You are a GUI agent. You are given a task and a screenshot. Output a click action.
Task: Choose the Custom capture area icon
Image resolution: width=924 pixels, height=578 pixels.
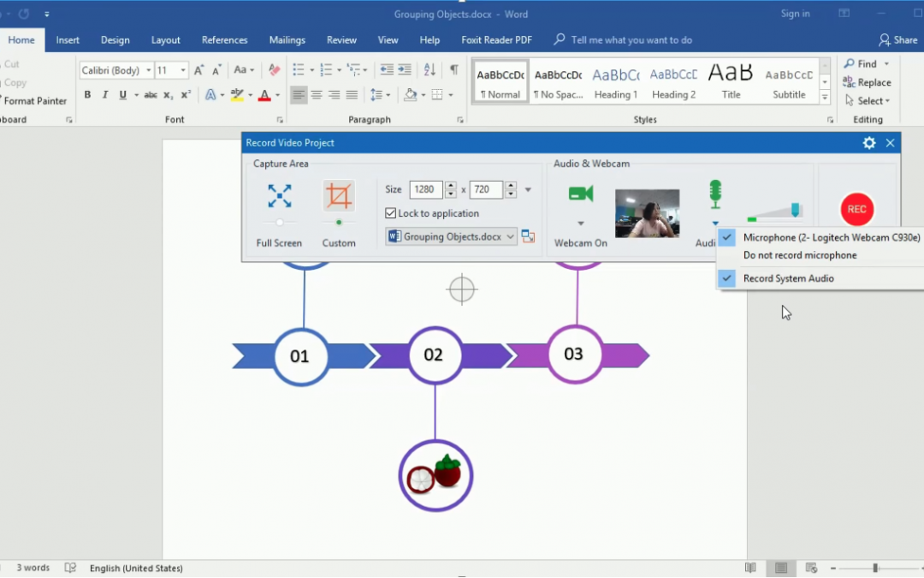click(x=339, y=196)
